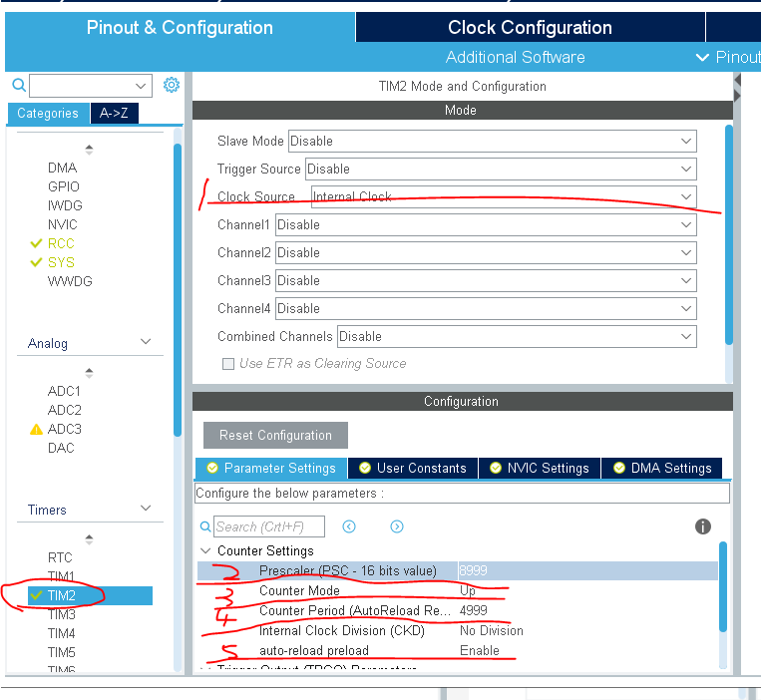Viewport: 761px width, 700px height.
Task: Select DAC under Analog
Action: pyautogui.click(x=61, y=448)
